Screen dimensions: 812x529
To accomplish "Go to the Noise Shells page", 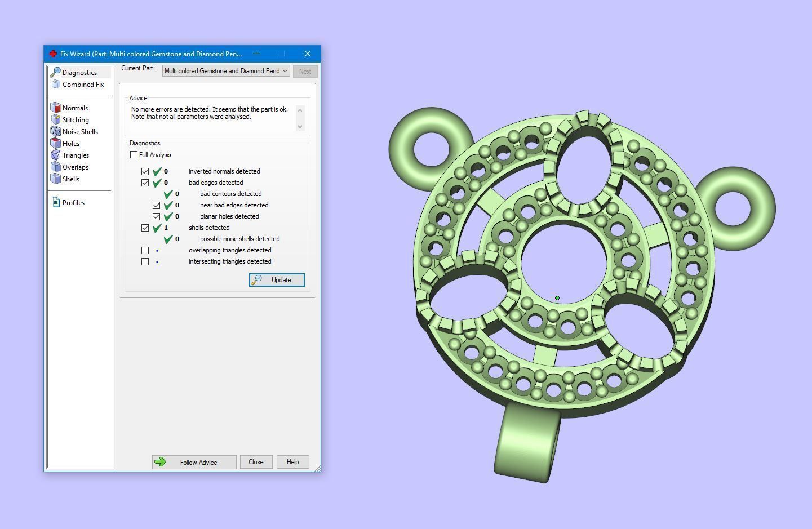I will (80, 131).
